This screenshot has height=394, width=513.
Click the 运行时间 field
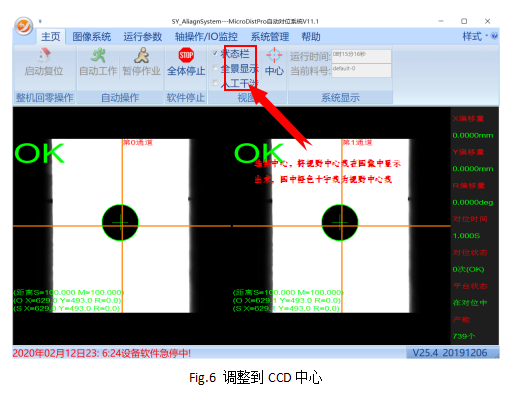point(361,56)
